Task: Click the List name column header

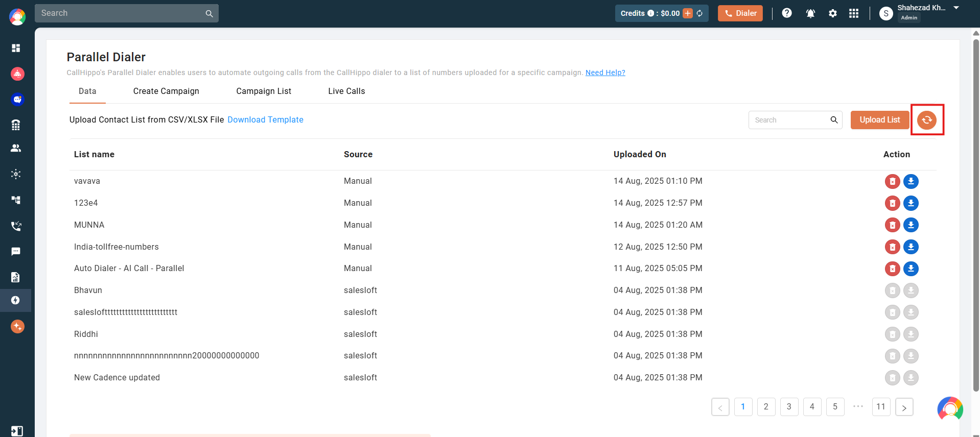Action: point(94,154)
